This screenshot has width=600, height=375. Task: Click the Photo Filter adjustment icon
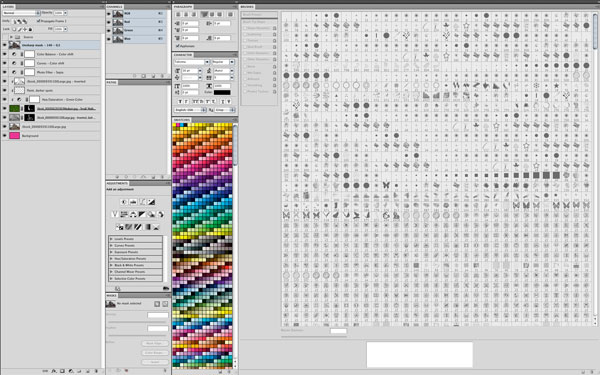[152, 214]
